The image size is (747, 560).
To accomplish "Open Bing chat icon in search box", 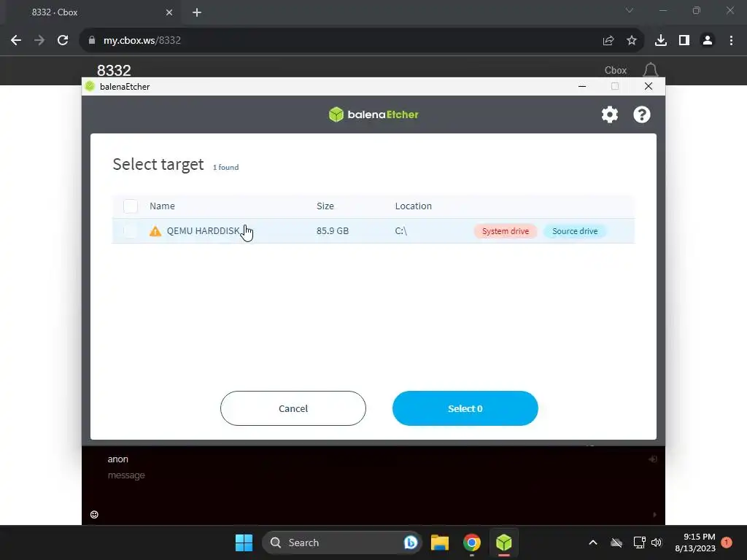I will pyautogui.click(x=410, y=542).
